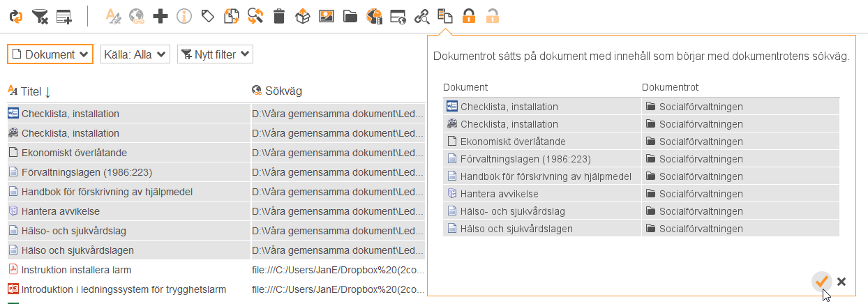The width and height of the screenshot is (868, 304).
Task: Click folder icon beside Handbok för förskrivning root
Action: 651,176
